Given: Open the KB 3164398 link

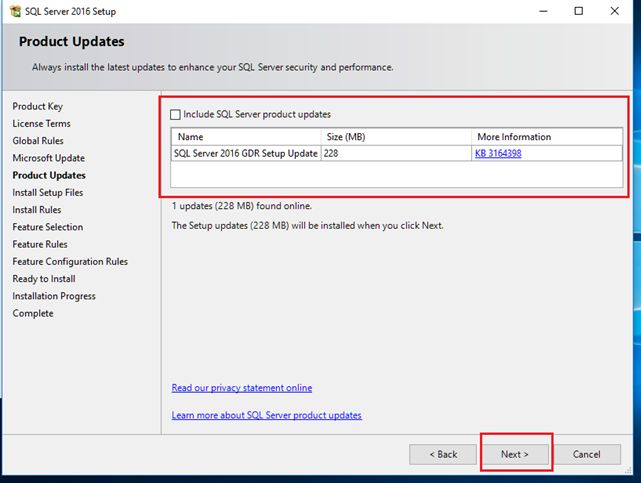Looking at the screenshot, I should click(499, 153).
